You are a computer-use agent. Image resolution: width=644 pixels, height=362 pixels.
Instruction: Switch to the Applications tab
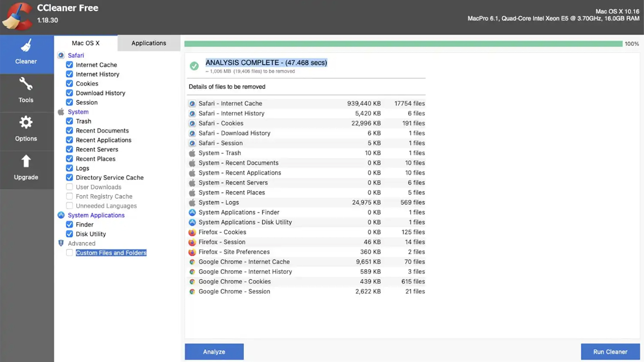click(149, 43)
